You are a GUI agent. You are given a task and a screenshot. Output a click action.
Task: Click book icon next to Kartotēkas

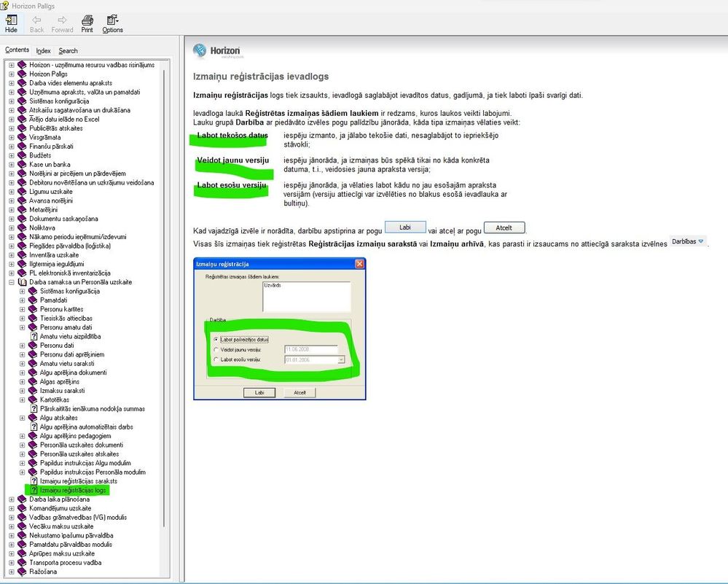[x=33, y=400]
